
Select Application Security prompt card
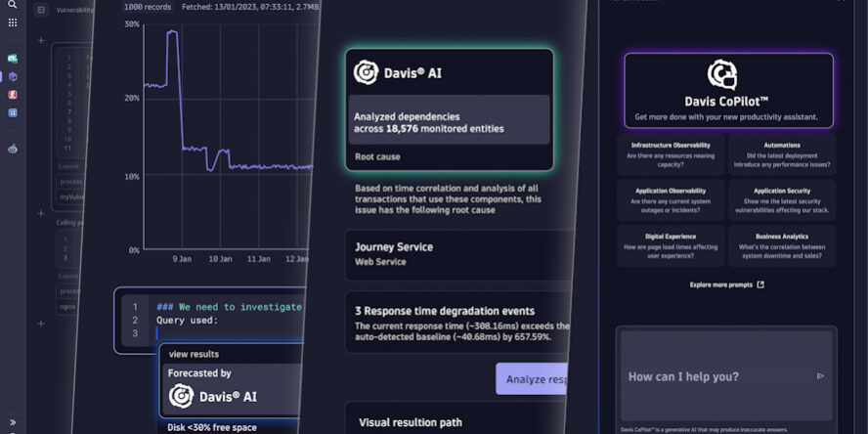pyautogui.click(x=782, y=200)
